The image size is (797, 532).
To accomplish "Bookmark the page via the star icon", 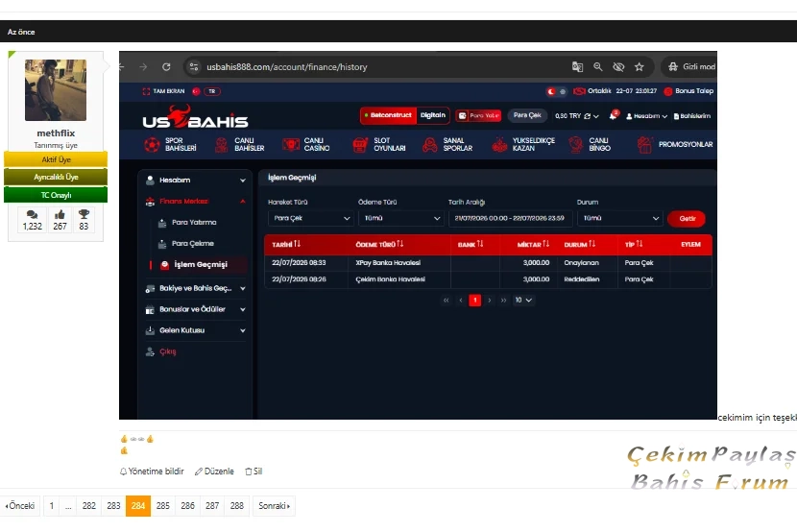I will point(639,66).
